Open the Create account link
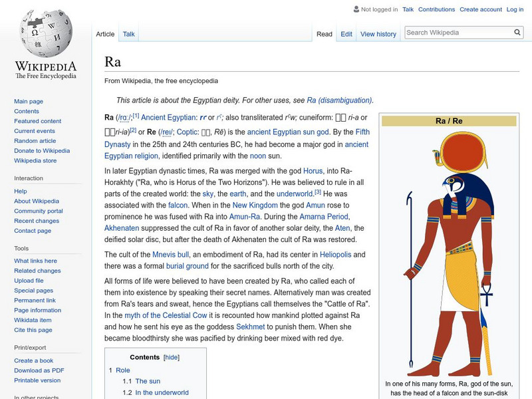Screen dimensions: 532x399 tap(481, 9)
